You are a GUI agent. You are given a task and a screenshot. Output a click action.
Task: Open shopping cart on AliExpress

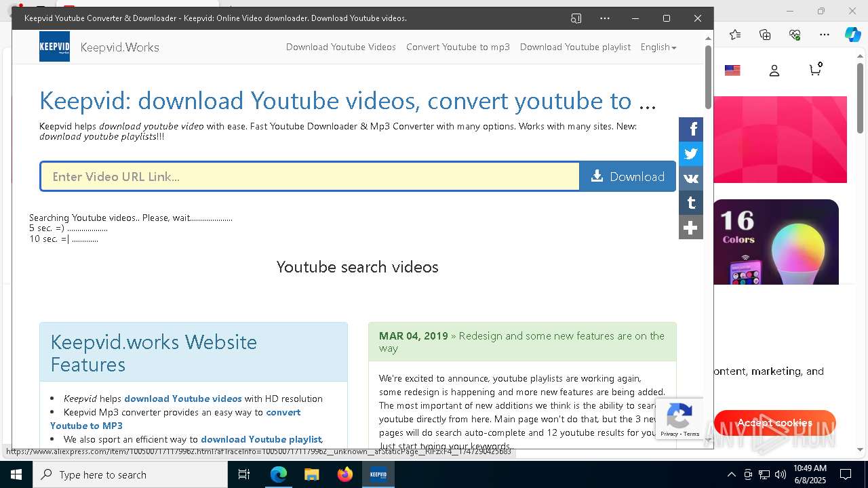click(816, 69)
